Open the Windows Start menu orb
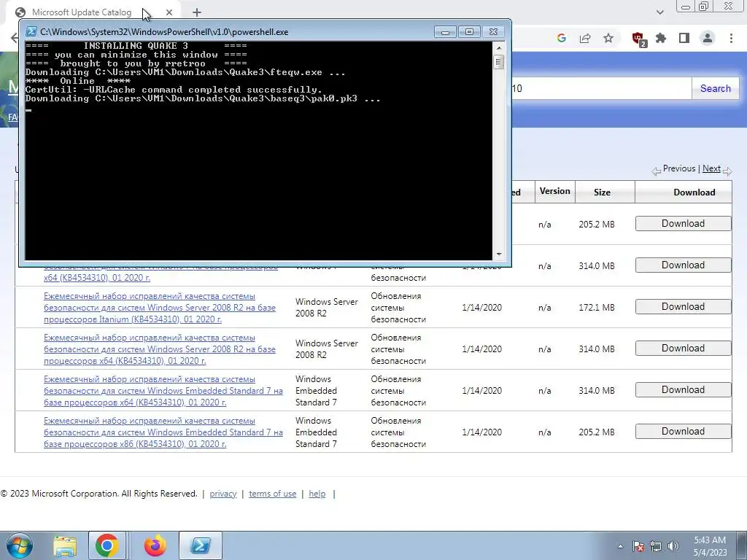 19,545
